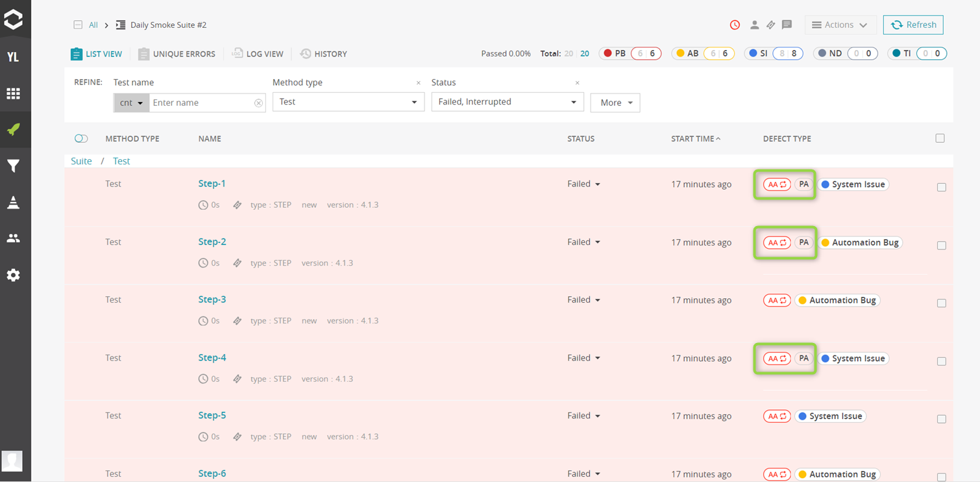
Task: Open Filters funnel icon in sidebar
Action: pos(13,166)
